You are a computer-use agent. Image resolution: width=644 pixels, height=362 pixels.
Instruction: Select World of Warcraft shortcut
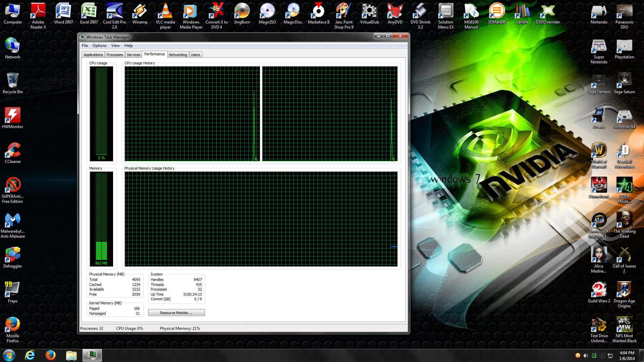(599, 156)
